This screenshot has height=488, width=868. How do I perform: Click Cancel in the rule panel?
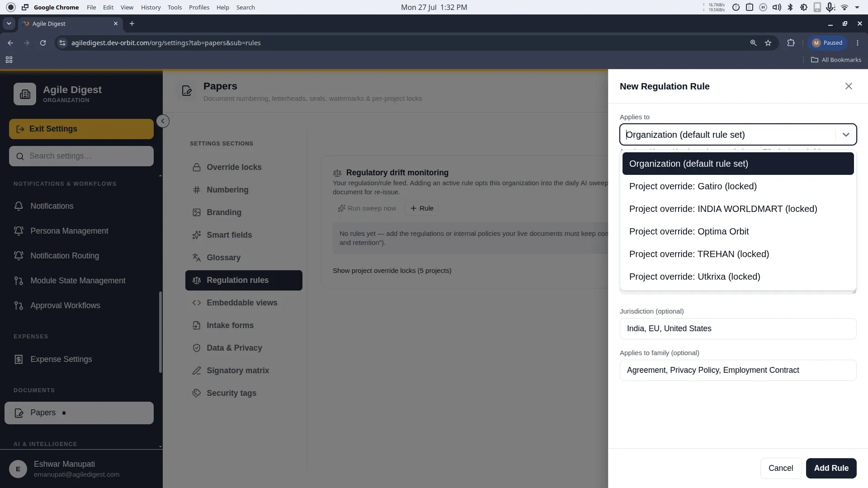781,468
